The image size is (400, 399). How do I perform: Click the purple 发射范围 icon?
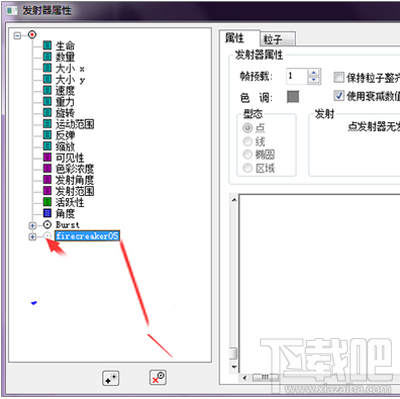pos(47,191)
